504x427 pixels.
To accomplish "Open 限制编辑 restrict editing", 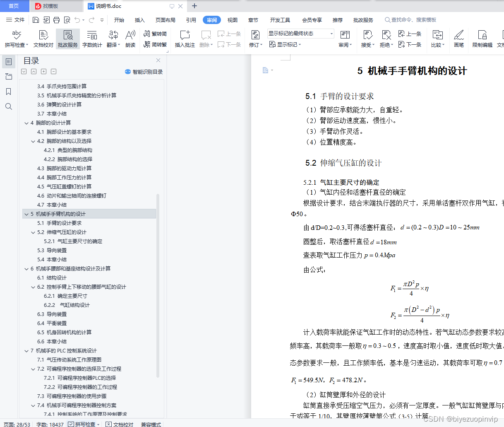I will pyautogui.click(x=482, y=39).
